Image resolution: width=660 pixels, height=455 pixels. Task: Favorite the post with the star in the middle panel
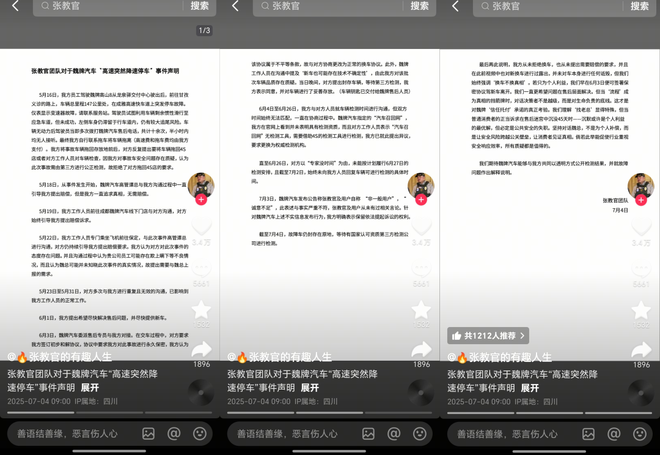(x=421, y=309)
